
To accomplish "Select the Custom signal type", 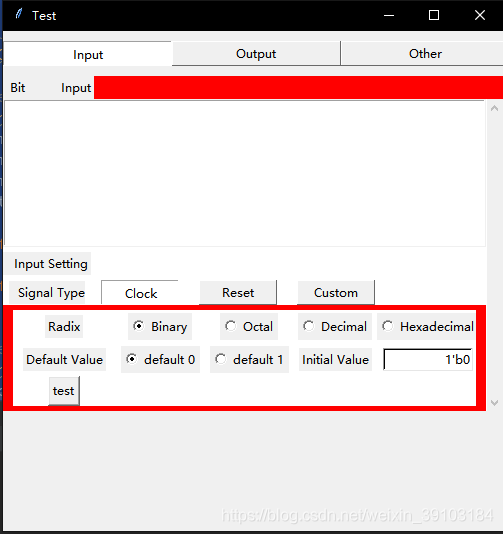I will [336, 293].
